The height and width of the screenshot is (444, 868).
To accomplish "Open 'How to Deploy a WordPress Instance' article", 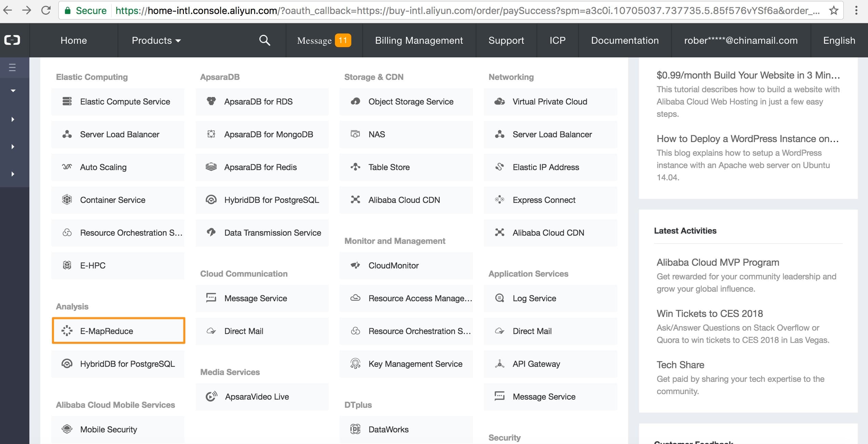I will point(747,139).
